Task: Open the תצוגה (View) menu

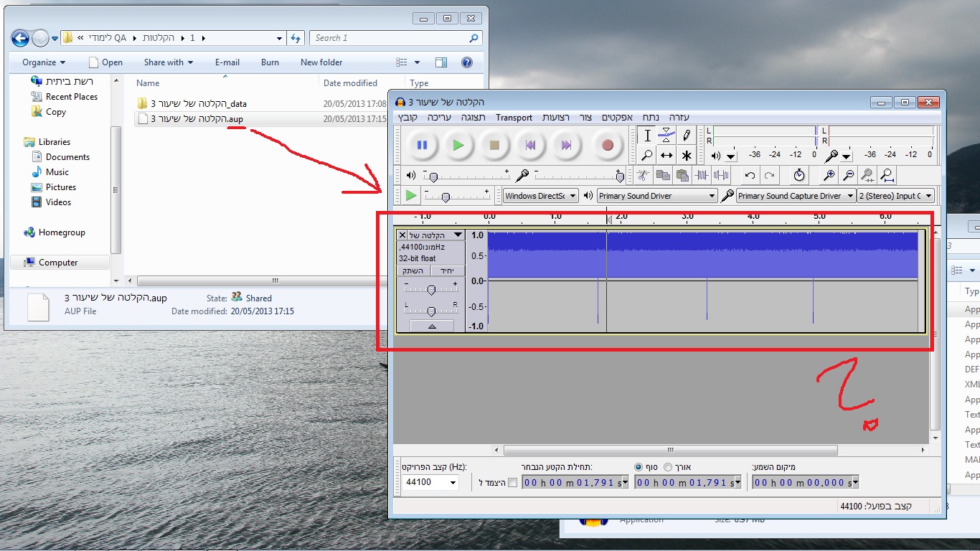Action: (473, 118)
